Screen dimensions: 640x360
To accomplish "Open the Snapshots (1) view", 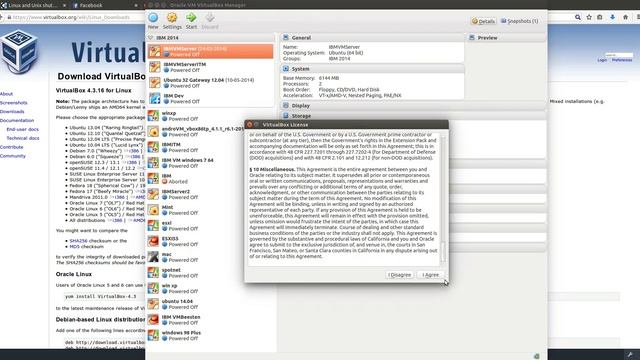I will coord(519,21).
